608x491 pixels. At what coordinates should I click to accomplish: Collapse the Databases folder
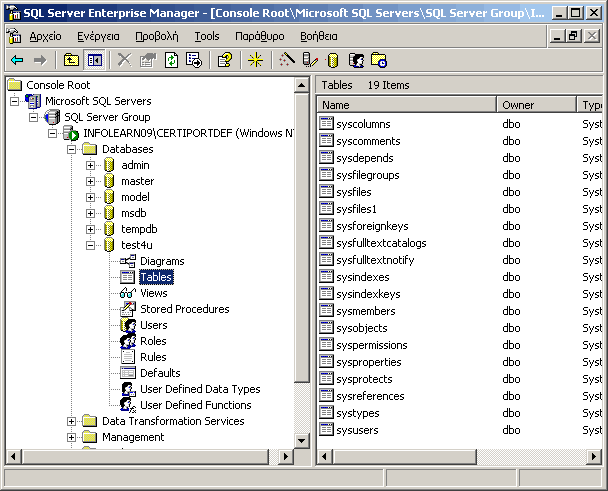pyautogui.click(x=71, y=149)
